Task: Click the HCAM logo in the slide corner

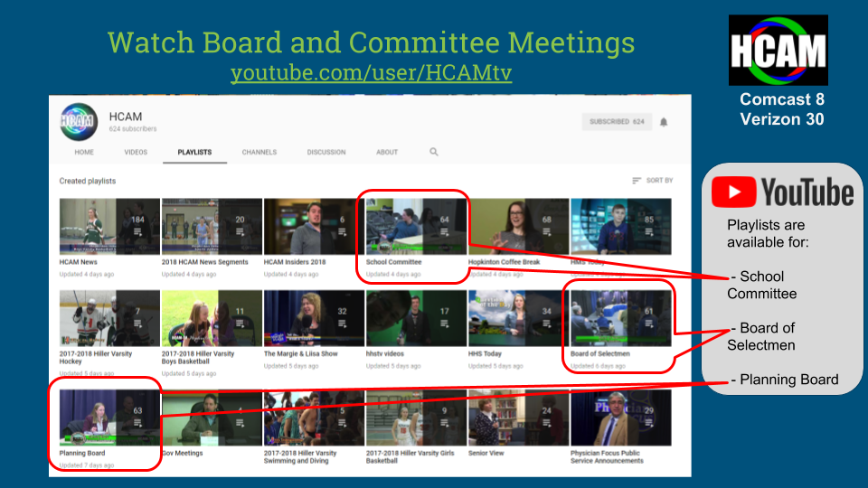Action: click(x=778, y=50)
